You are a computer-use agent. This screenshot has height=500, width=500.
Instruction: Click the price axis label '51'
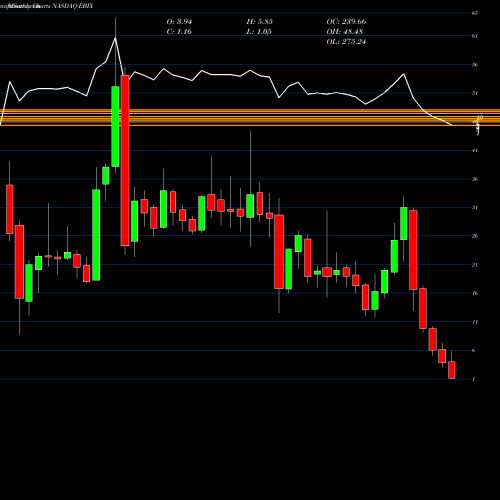click(x=475, y=93)
